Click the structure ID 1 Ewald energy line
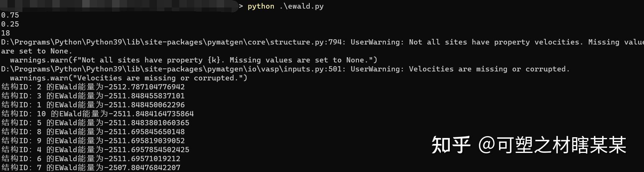Viewport: 644px width, 172px height. pyautogui.click(x=93, y=105)
